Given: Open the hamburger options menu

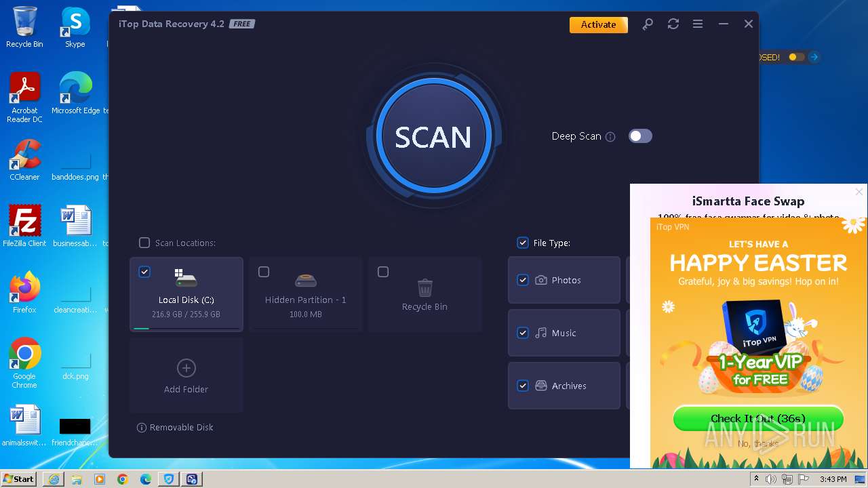Looking at the screenshot, I should click(x=698, y=24).
